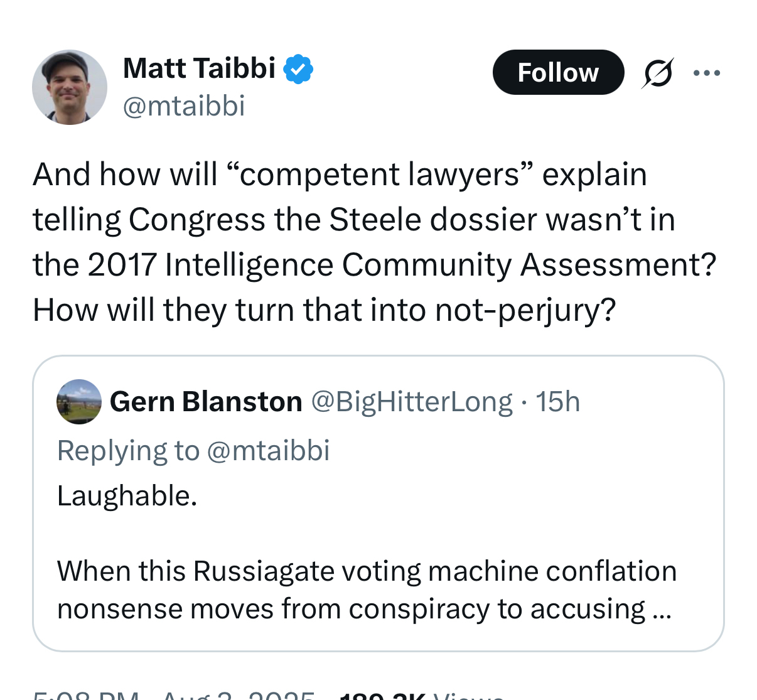This screenshot has width=757, height=700.
Task: Click the 5:08 PM post time
Action: point(86,696)
